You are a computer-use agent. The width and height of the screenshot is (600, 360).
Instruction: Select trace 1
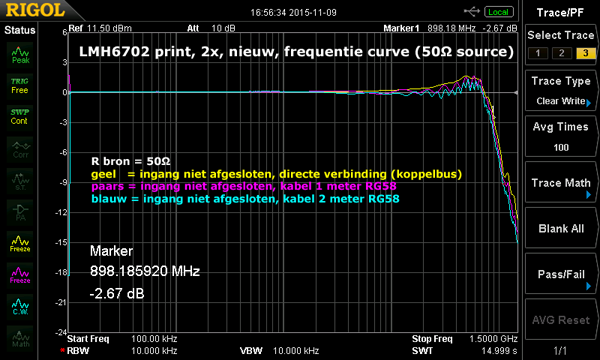pyautogui.click(x=537, y=53)
